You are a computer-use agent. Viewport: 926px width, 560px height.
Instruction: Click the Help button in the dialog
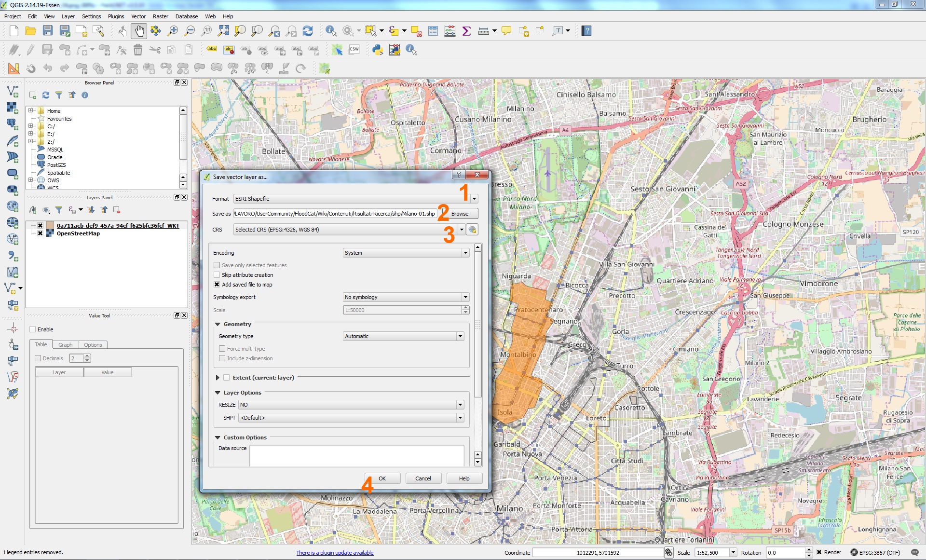[x=464, y=478]
